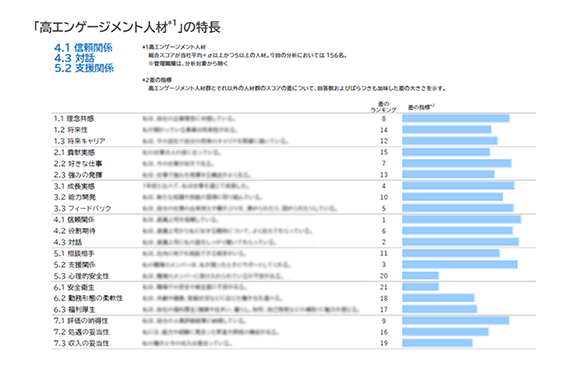Select the 3.3 フィードバック row label
Screen dimensions: 578x368
(82, 208)
